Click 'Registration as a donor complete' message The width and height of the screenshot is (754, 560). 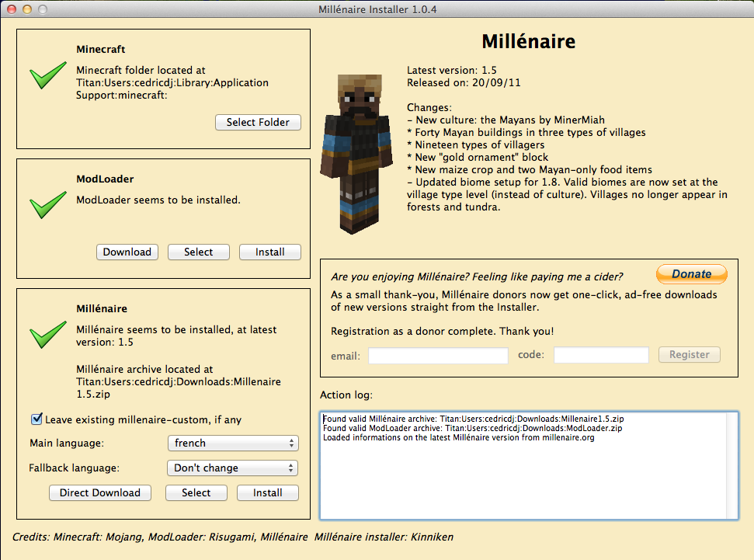[x=442, y=331]
